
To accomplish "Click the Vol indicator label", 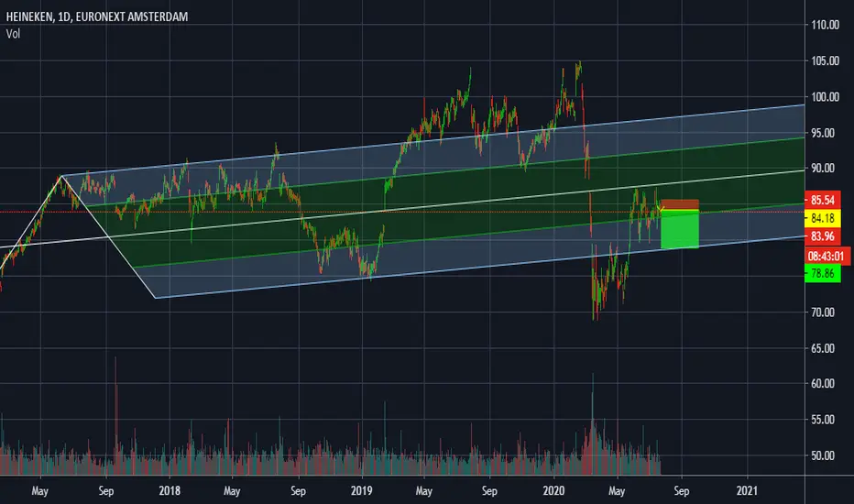I will tap(13, 34).
